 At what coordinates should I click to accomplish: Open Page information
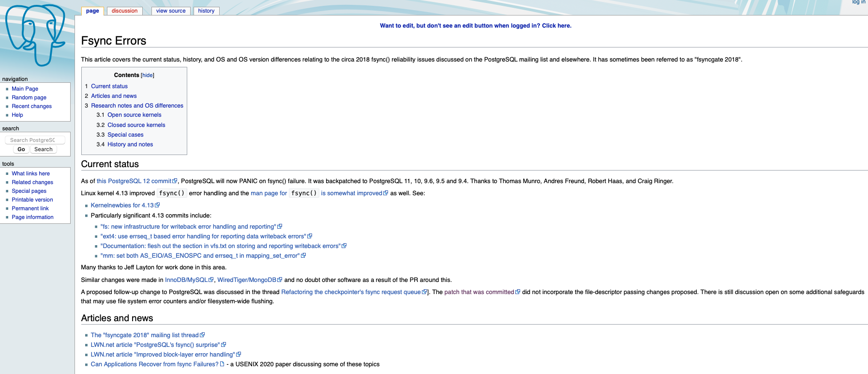[x=32, y=217]
